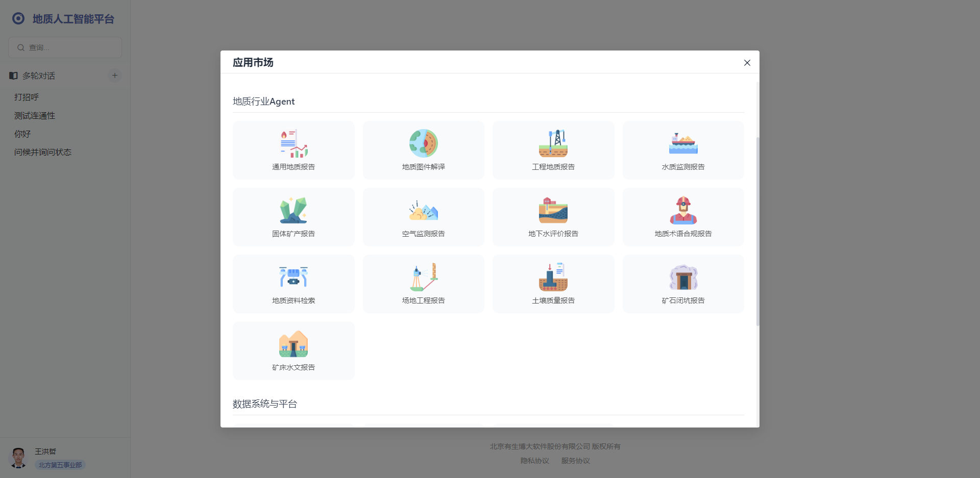This screenshot has width=980, height=478.
Task: Open the 通用地质报告 agent icon
Action: pyautogui.click(x=293, y=144)
